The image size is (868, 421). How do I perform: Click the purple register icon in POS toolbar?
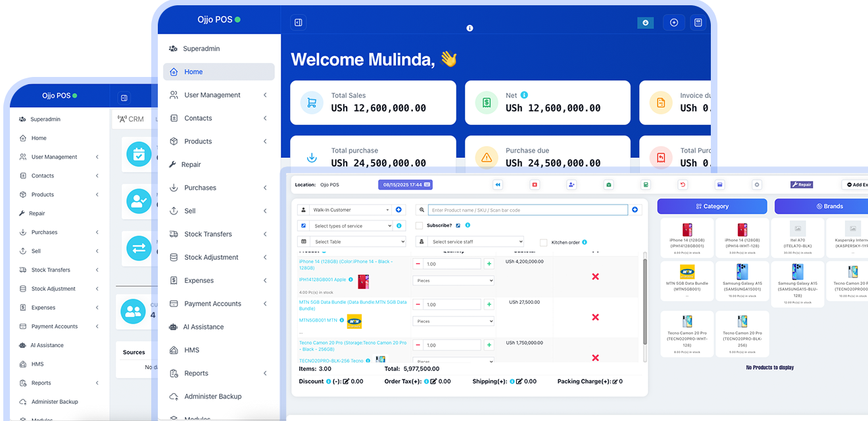720,185
